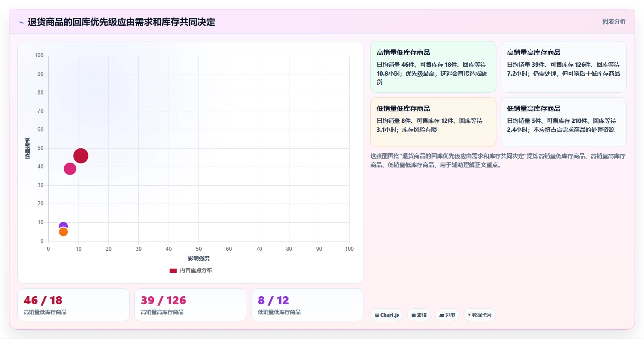Select the dark red bubble near 46
This screenshot has width=644, height=339.
coord(81,156)
